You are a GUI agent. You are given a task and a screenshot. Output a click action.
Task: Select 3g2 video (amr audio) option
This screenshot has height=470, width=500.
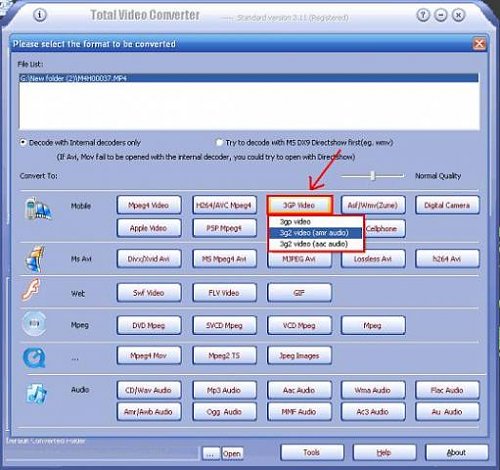pyautogui.click(x=315, y=233)
